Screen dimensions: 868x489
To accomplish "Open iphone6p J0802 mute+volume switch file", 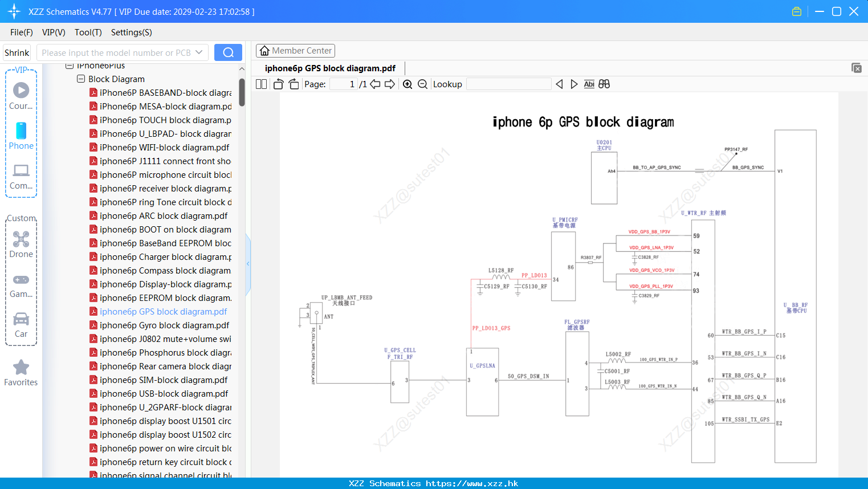I will pyautogui.click(x=160, y=339).
